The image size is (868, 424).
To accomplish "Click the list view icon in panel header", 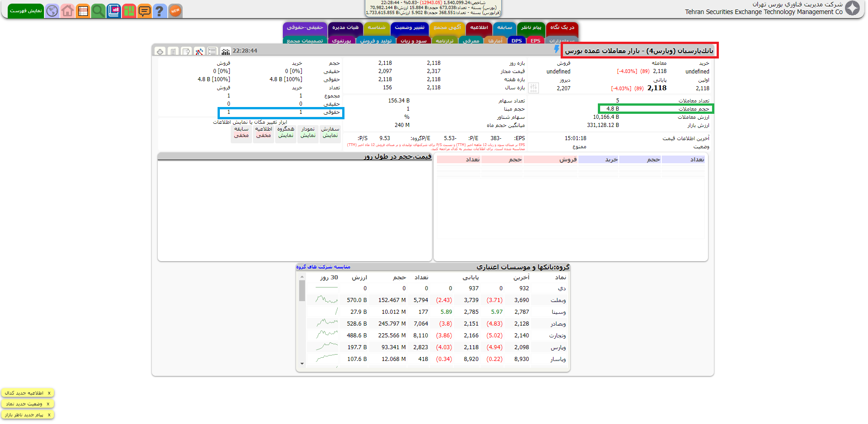I will pos(212,52).
